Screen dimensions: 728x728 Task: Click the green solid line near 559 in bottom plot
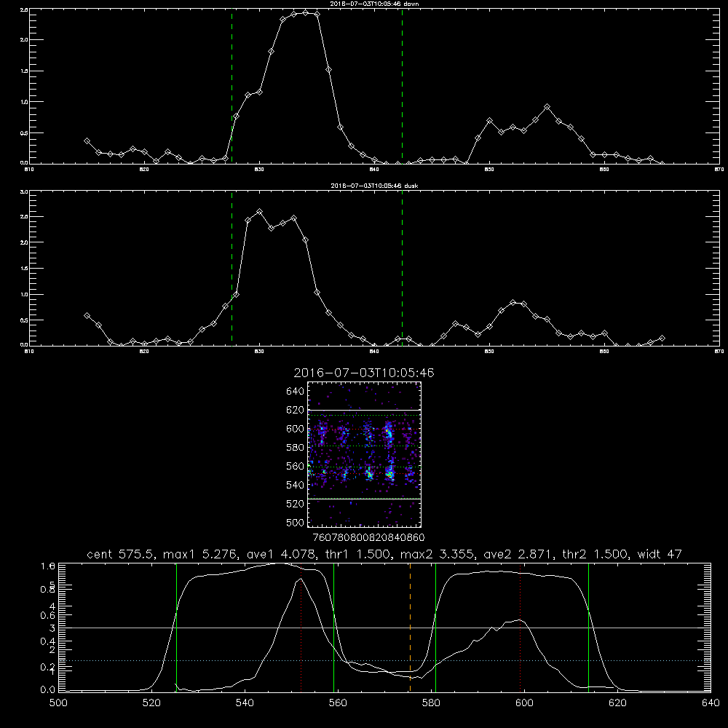[x=334, y=628]
